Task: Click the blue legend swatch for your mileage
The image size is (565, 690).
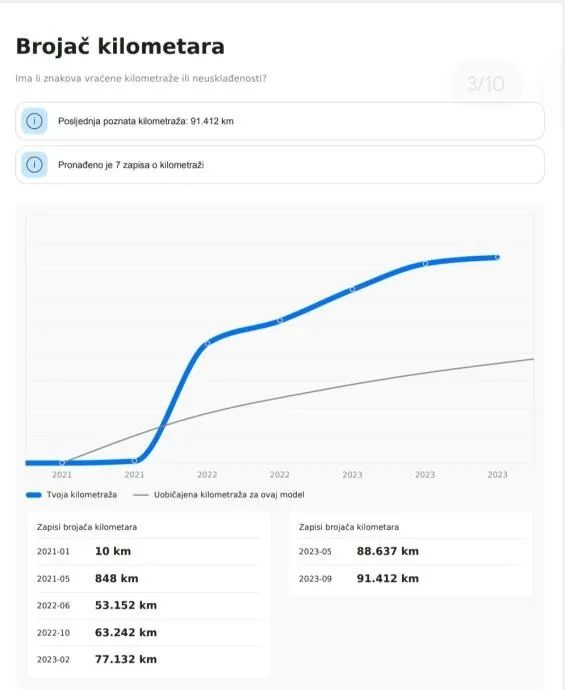Action: (33, 495)
